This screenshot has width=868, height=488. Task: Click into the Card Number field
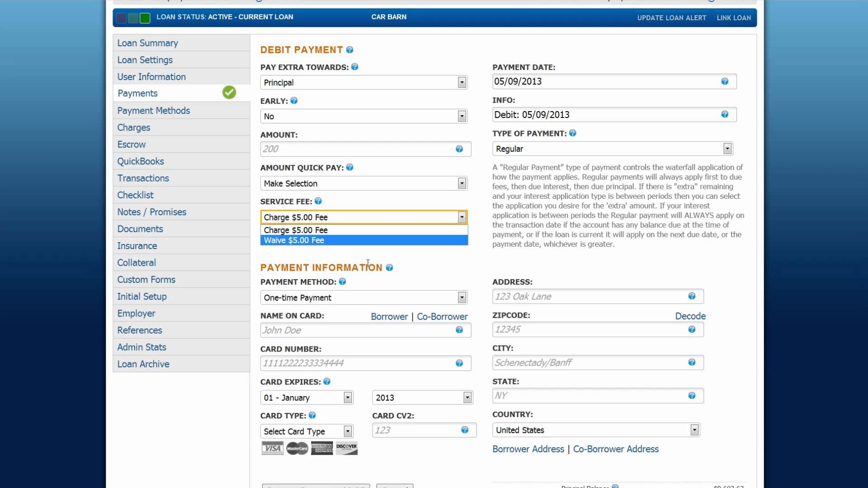click(x=357, y=363)
